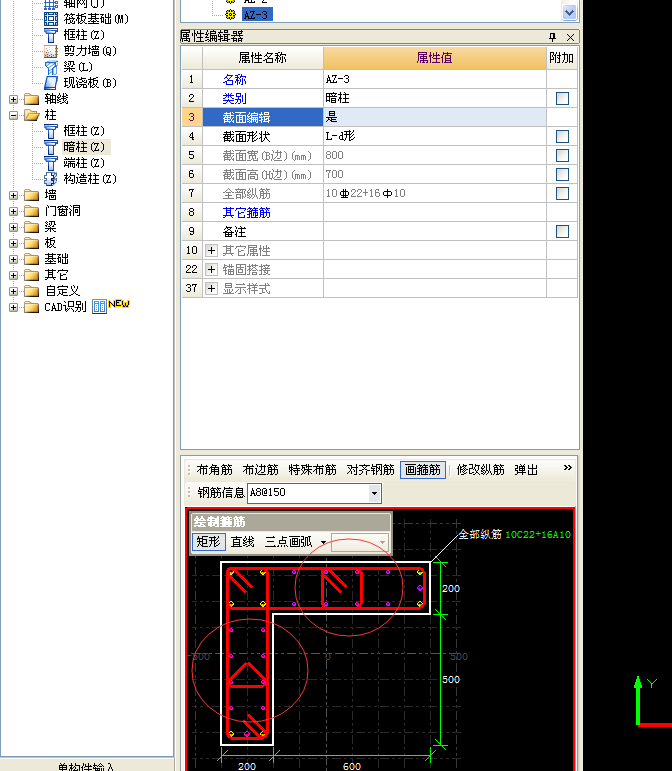Click the 属性值 column header
This screenshot has width=672, height=771.
[435, 58]
